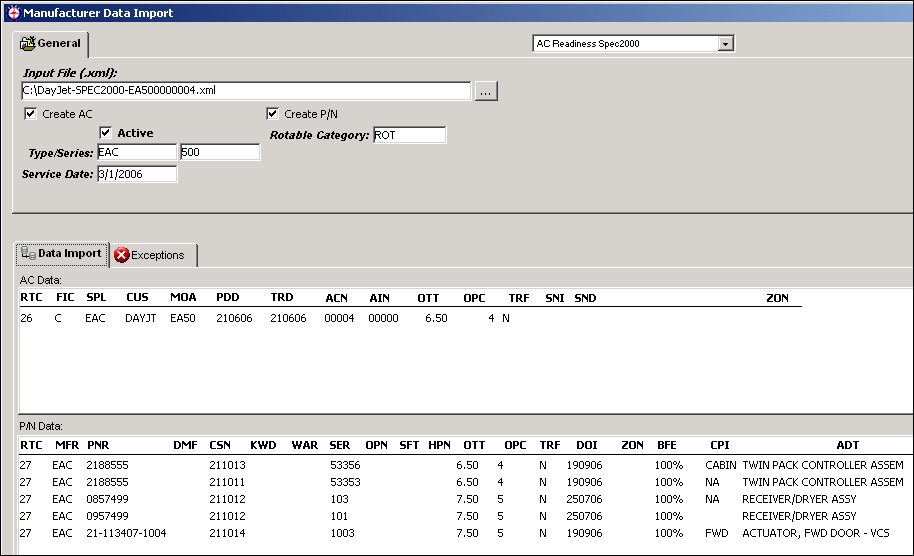Click the red Exceptions error icon
This screenshot has width=914, height=556.
click(x=122, y=255)
